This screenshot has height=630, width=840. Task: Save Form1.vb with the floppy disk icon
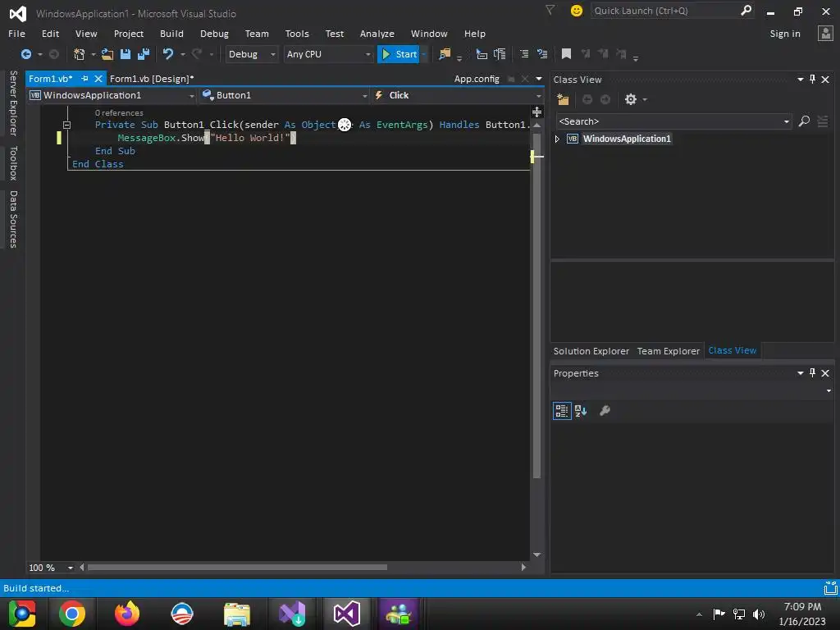[126, 54]
